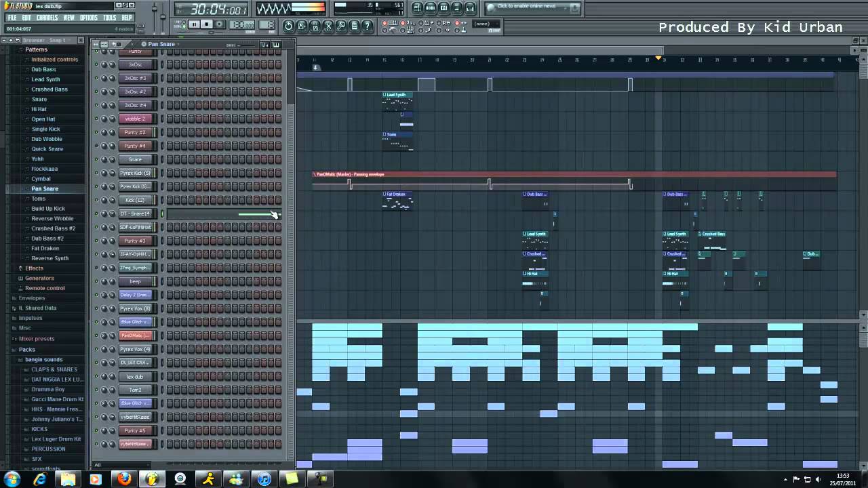Image resolution: width=868 pixels, height=488 pixels.
Task: Open Windows Explorer folder in taskbar
Action: (x=68, y=479)
